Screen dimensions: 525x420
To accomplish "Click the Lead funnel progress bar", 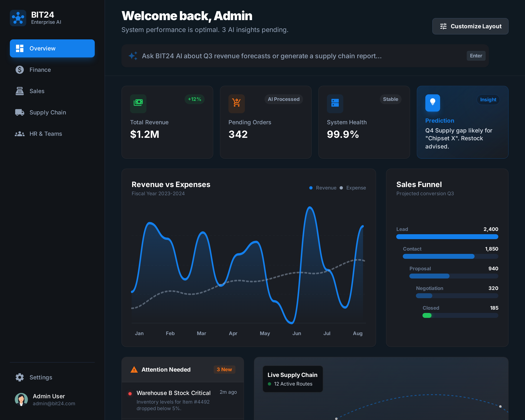I will [x=447, y=237].
